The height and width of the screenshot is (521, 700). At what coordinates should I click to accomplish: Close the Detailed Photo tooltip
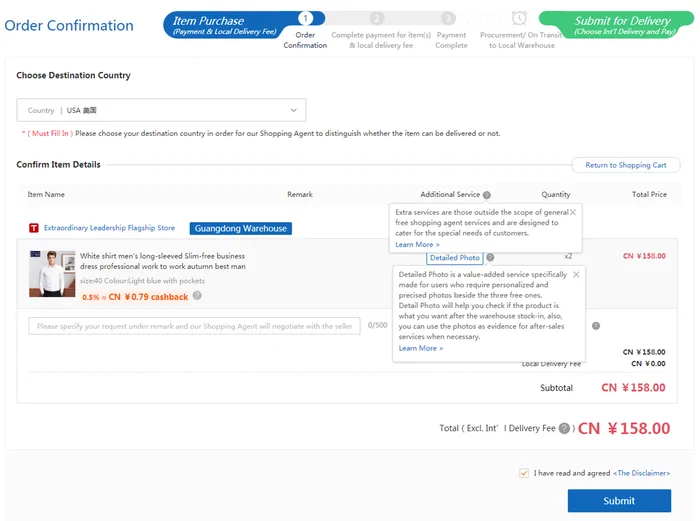pyautogui.click(x=576, y=275)
